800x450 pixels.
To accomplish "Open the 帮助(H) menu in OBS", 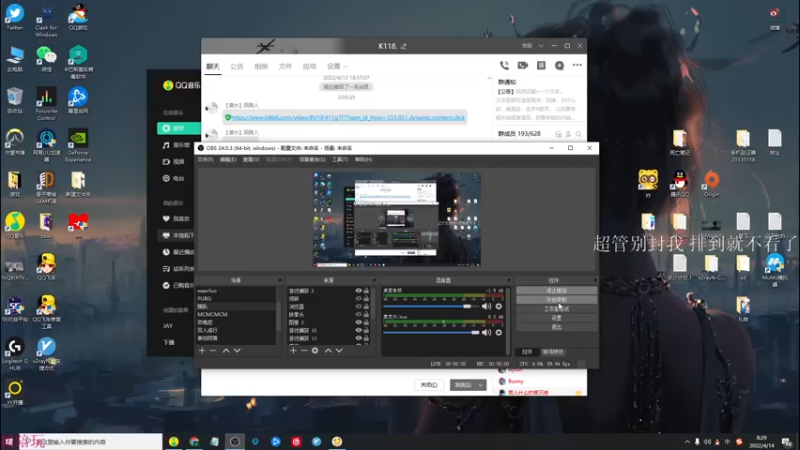I will [363, 160].
